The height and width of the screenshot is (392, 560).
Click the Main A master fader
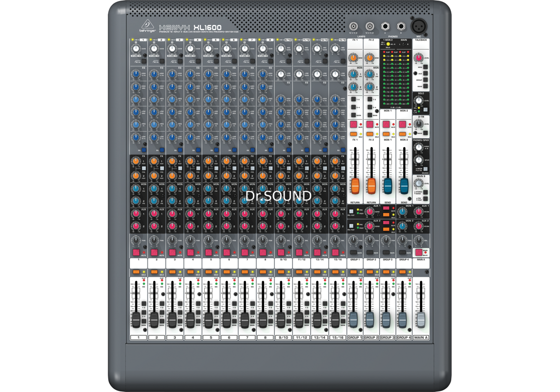421,320
